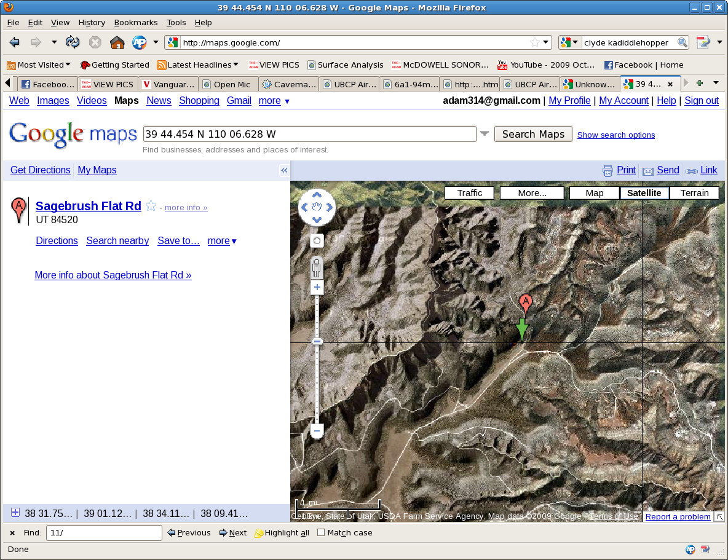Click the Street View pegman icon

pos(317,268)
